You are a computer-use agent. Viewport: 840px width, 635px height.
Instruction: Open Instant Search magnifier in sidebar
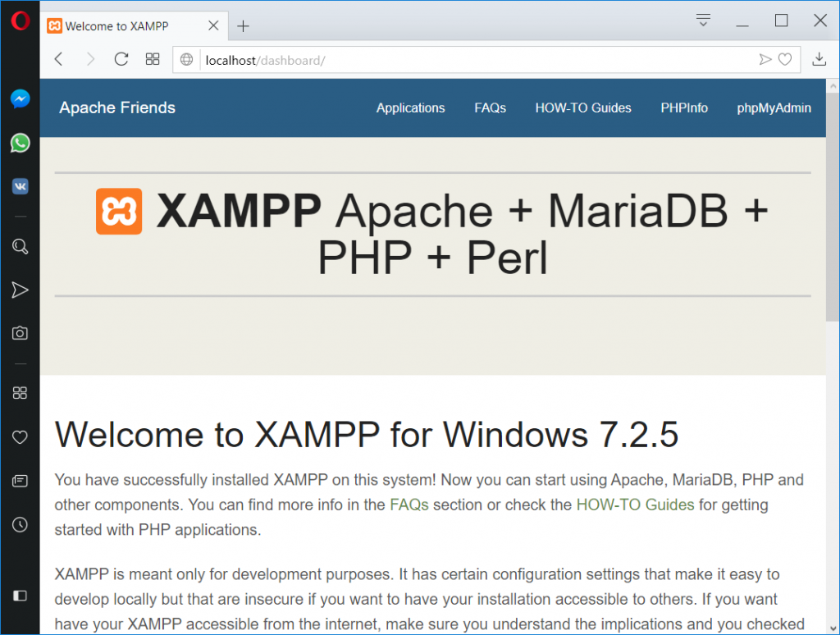pos(20,246)
